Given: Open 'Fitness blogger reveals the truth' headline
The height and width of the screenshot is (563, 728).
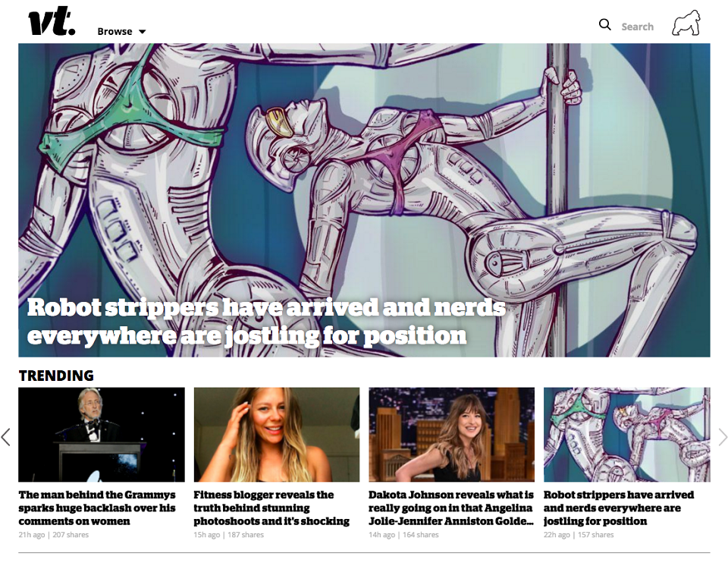Looking at the screenshot, I should [271, 508].
